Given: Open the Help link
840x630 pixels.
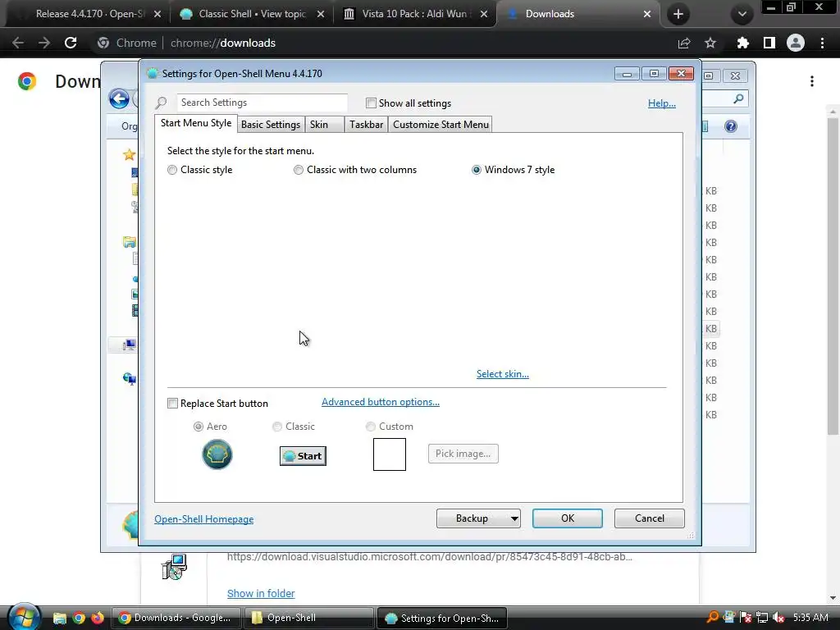Looking at the screenshot, I should point(662,103).
